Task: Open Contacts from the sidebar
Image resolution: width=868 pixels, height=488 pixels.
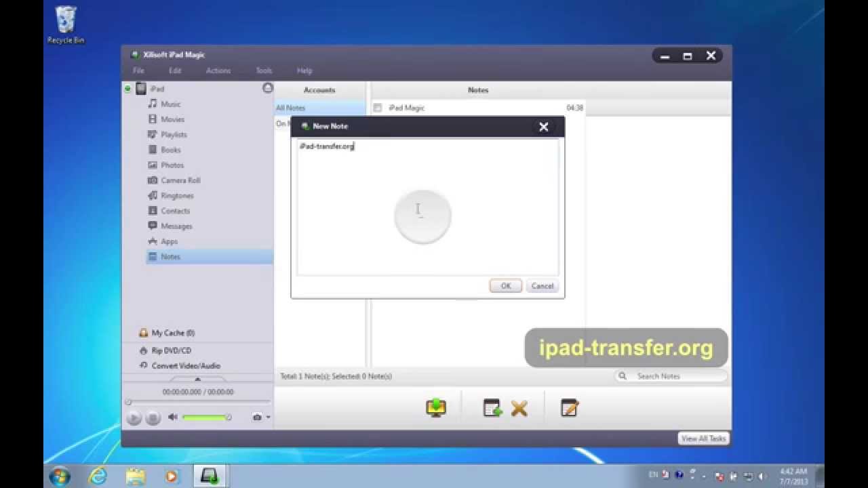Action: click(x=175, y=211)
